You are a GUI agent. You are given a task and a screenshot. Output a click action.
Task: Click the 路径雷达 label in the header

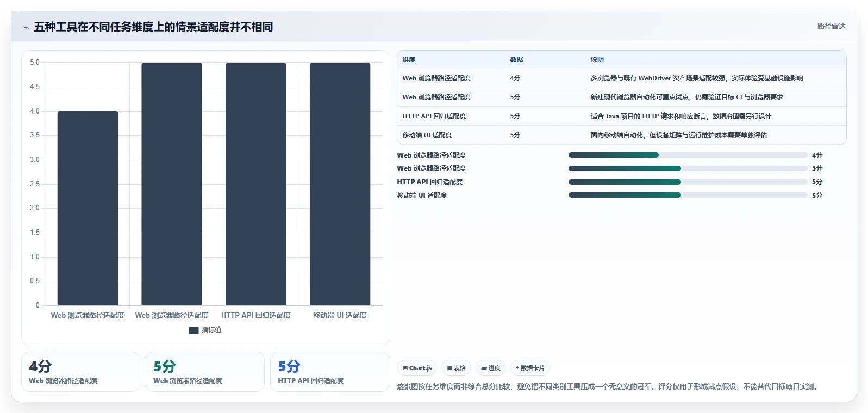831,26
